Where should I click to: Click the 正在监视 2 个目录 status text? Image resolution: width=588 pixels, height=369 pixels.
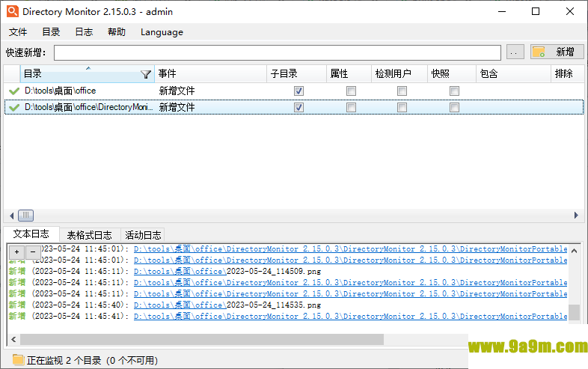click(92, 360)
